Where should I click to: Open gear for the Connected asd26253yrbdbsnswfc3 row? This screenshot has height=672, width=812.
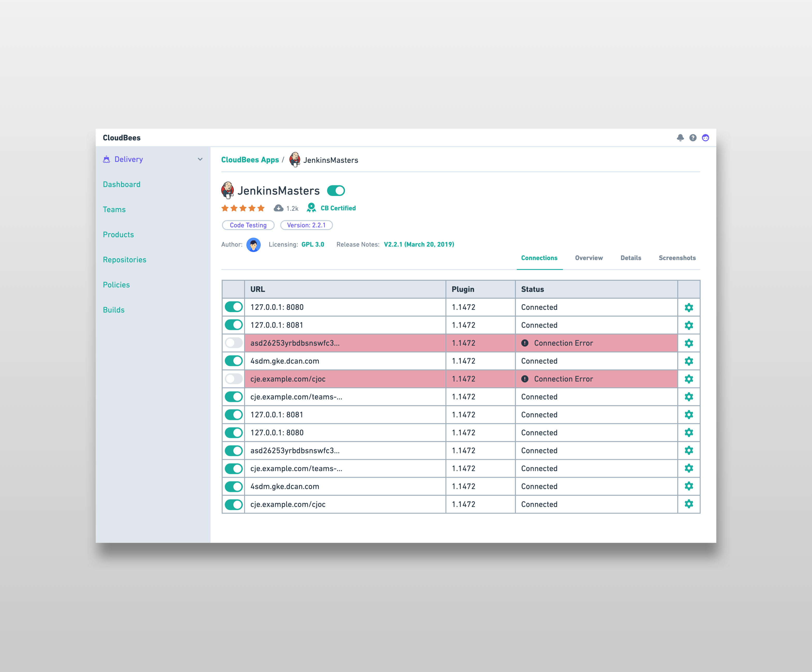pos(689,450)
